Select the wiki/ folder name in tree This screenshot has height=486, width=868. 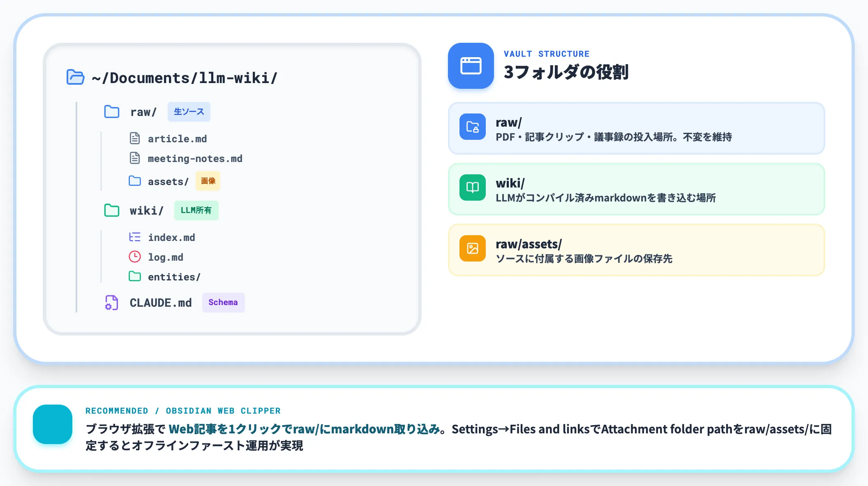[147, 211]
